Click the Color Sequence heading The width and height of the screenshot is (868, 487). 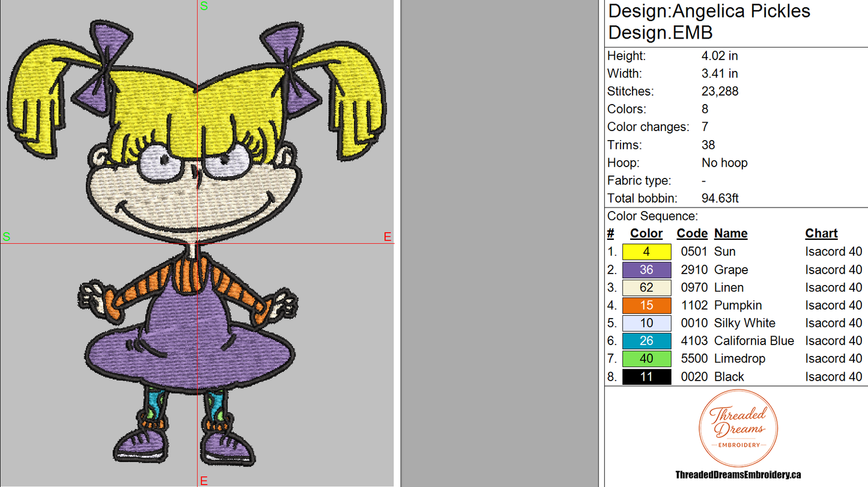(652, 216)
